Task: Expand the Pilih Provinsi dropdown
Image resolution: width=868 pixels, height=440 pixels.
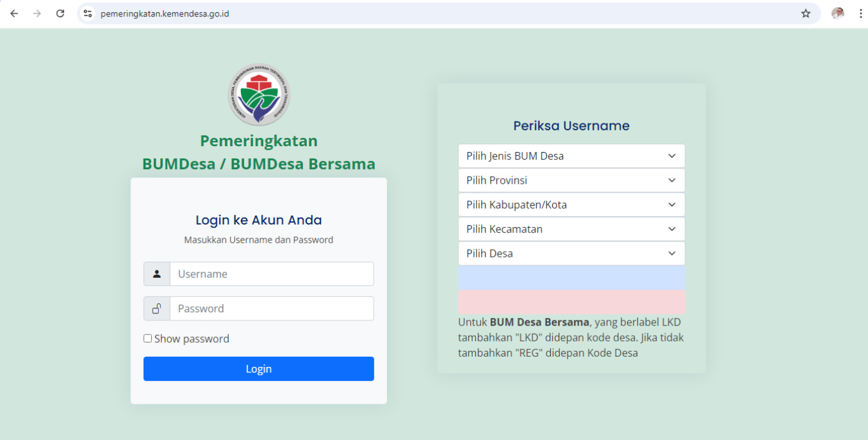Action: tap(571, 181)
